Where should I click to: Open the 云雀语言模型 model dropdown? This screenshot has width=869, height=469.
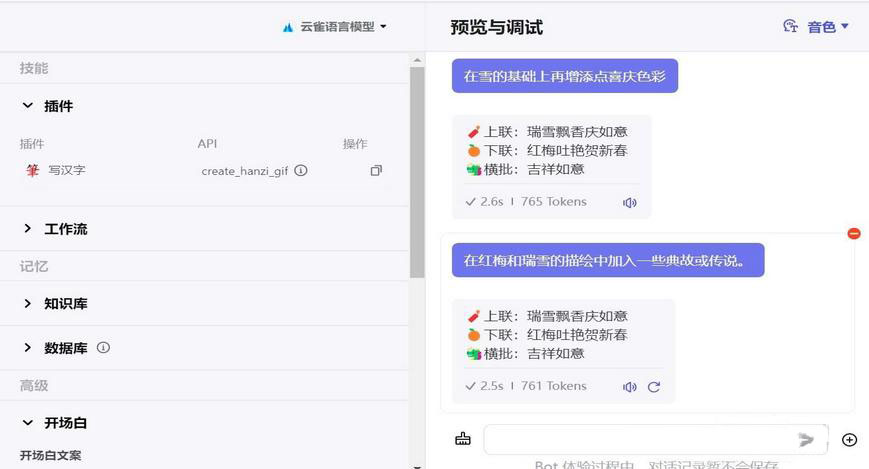click(x=335, y=27)
